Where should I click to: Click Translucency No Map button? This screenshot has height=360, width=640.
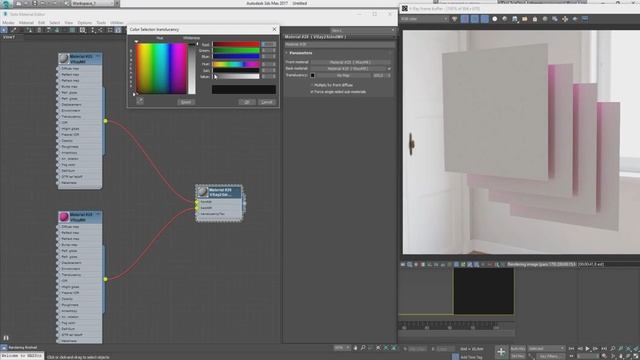click(343, 76)
